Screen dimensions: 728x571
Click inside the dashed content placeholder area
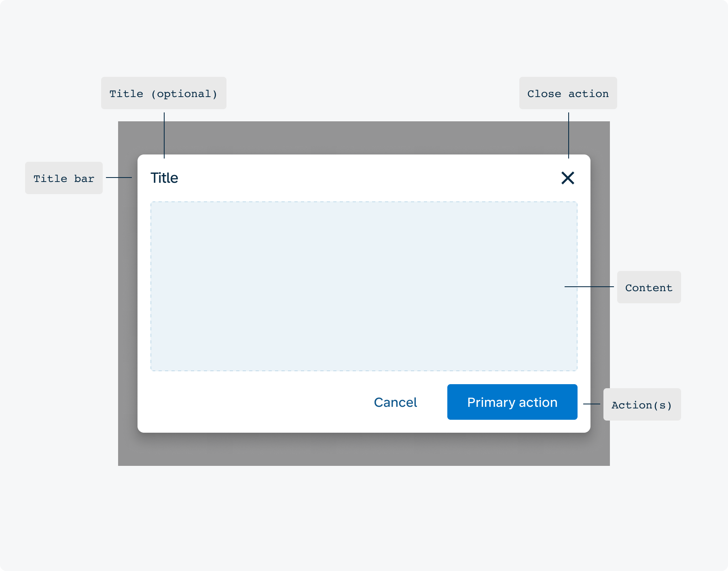coord(364,286)
